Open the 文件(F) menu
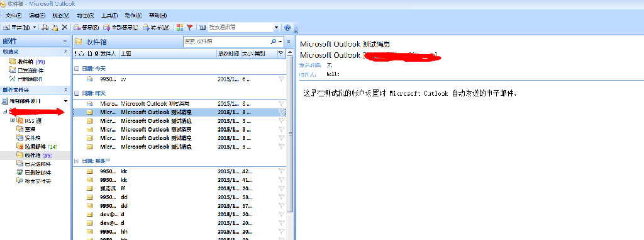Viewport: 644px width, 240px height. (x=14, y=15)
